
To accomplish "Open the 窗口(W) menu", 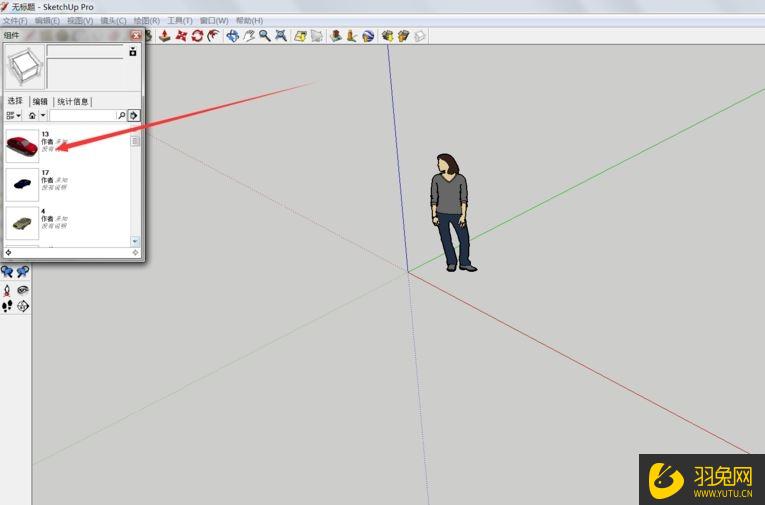I will 214,20.
